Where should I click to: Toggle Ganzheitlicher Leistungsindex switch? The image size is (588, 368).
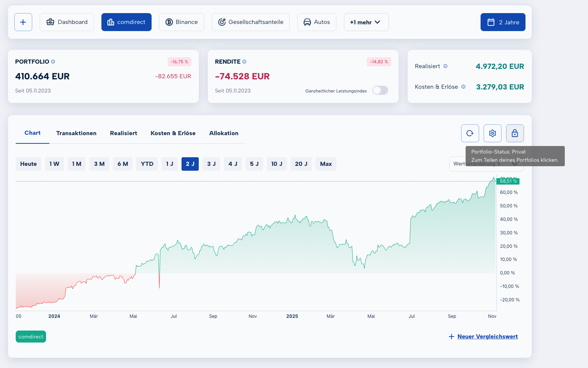(380, 91)
